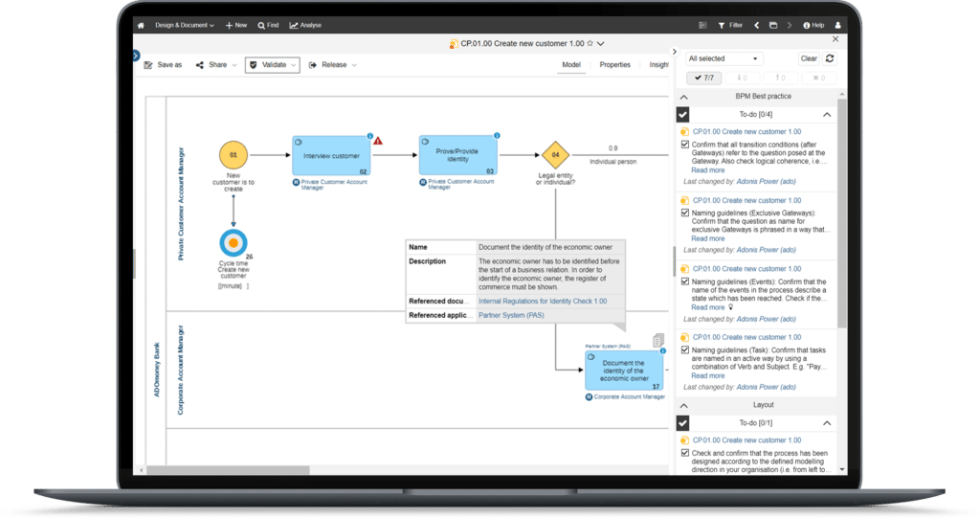Screen dimensions: 980x518
Task: Click the Home icon in top bar
Action: [x=141, y=25]
